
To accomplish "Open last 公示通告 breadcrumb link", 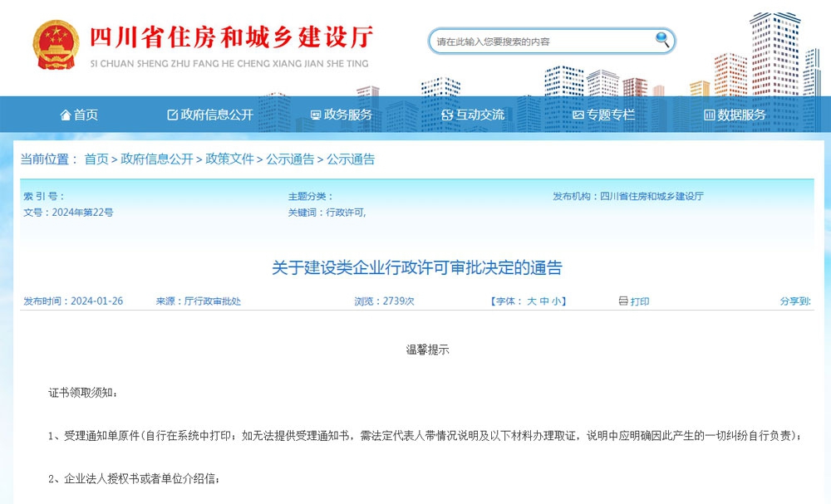I will tap(351, 159).
